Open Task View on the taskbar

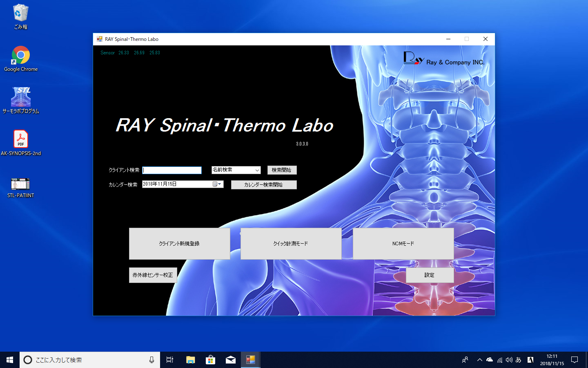click(170, 360)
